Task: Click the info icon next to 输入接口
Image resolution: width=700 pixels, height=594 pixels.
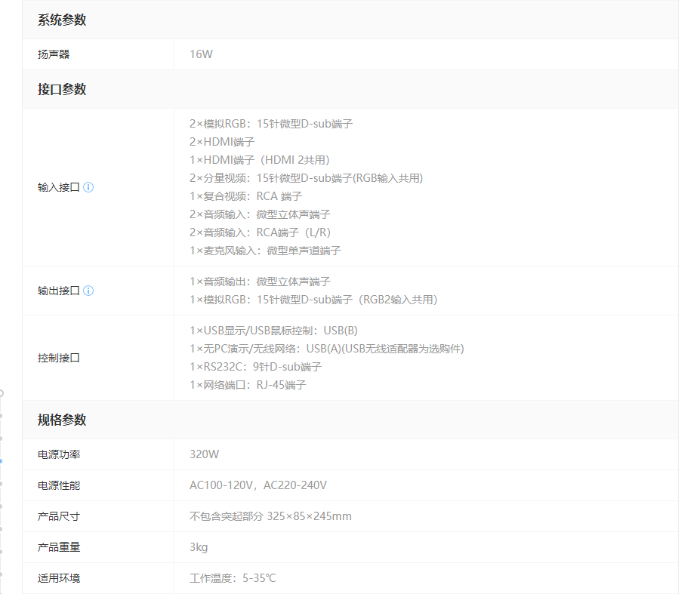Action: coord(88,187)
